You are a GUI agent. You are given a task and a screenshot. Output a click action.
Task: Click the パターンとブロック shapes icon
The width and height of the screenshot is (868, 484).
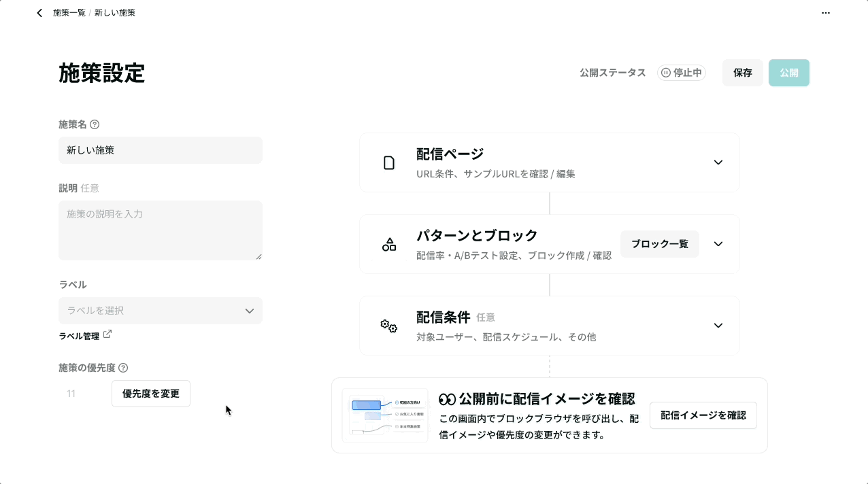click(x=389, y=244)
